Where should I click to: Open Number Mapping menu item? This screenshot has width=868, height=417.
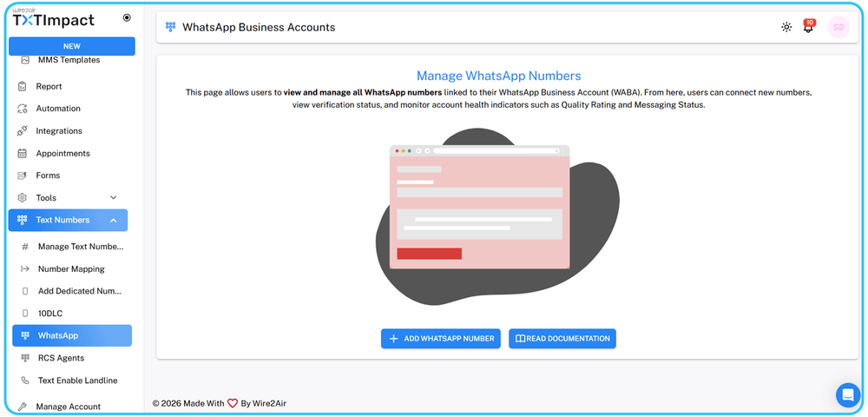click(x=71, y=269)
